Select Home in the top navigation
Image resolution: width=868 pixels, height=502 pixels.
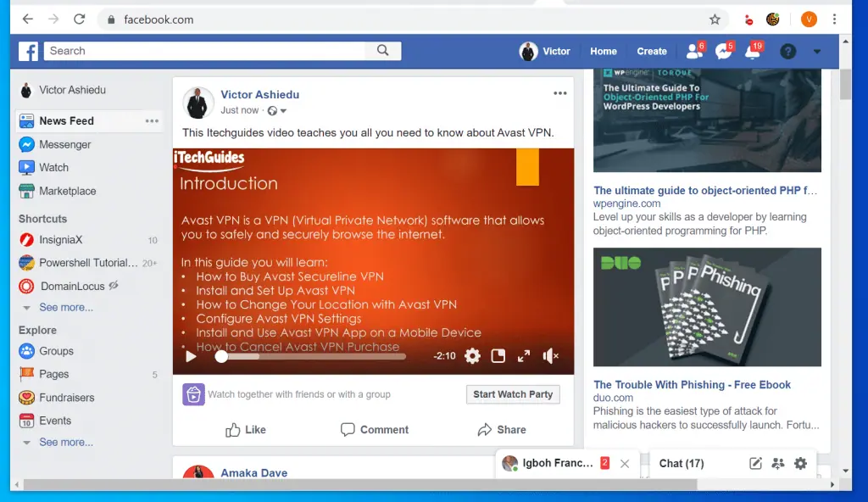point(603,51)
